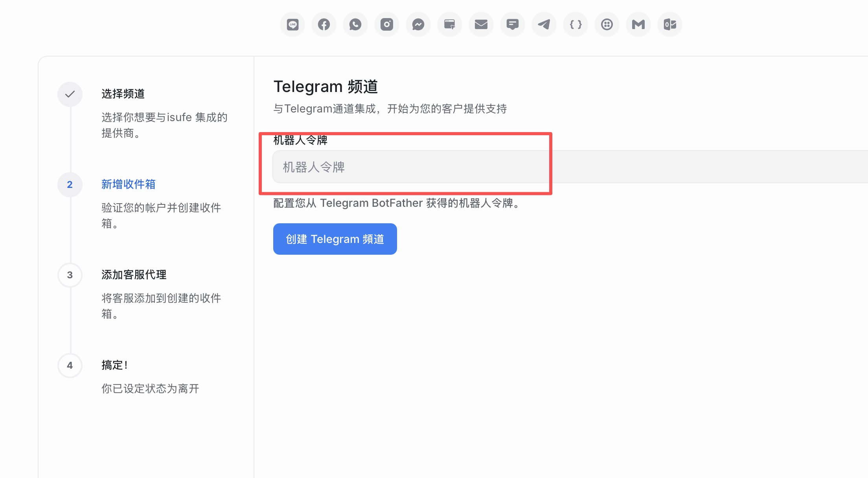
Task: Click the 添加客服代理 step title
Action: (x=134, y=275)
